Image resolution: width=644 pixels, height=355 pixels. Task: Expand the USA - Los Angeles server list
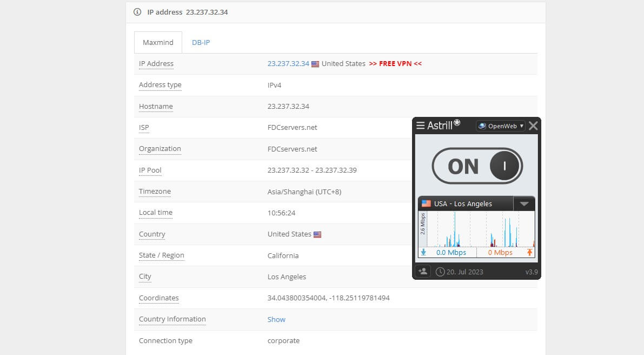[524, 204]
